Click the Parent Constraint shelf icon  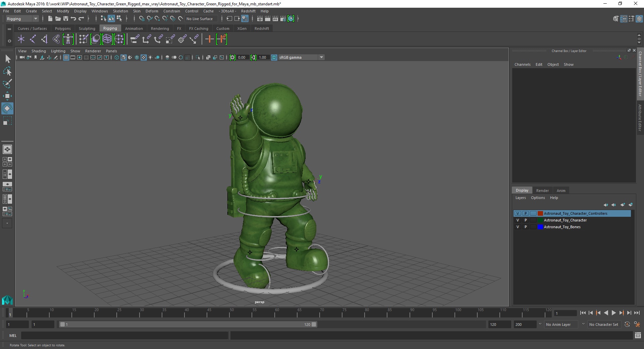click(135, 39)
